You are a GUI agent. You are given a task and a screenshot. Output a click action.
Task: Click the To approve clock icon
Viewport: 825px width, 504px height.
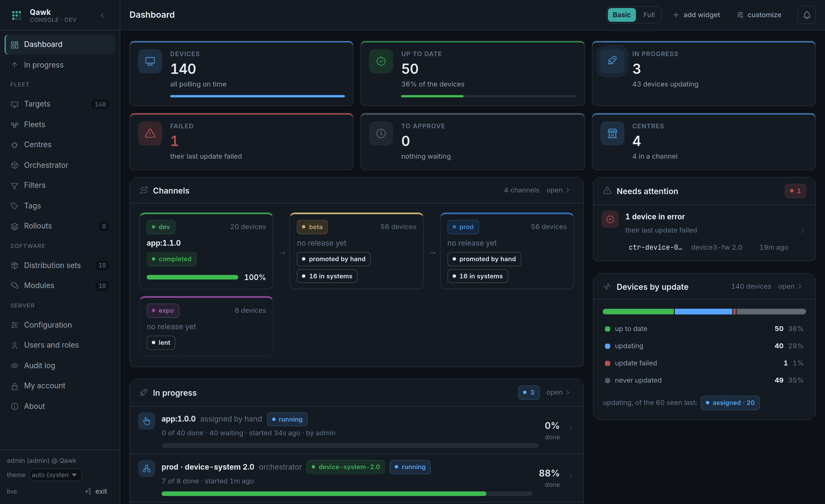381,133
